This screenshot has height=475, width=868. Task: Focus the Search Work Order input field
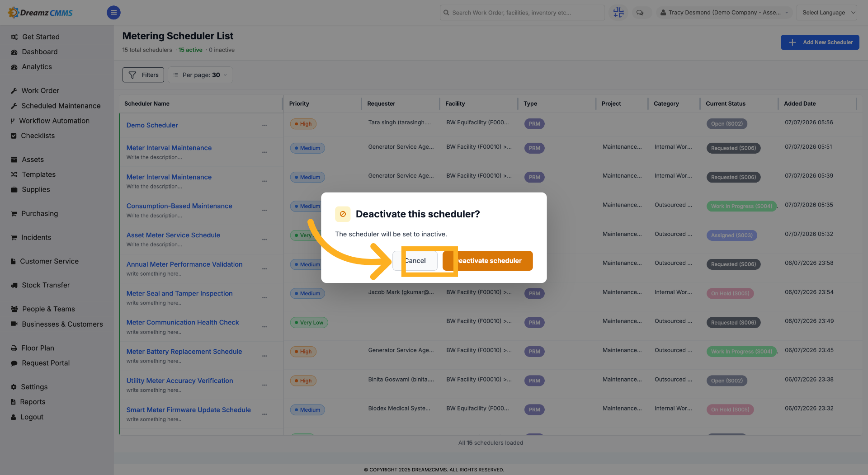522,13
